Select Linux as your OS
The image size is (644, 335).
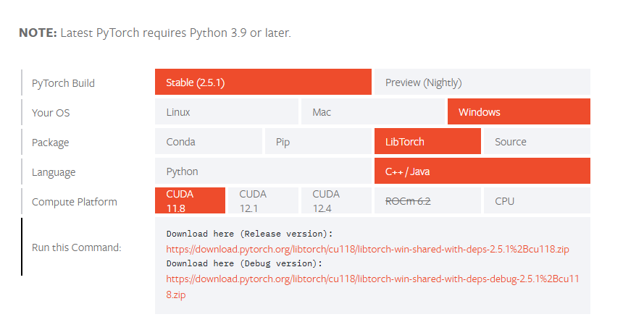[x=227, y=111]
